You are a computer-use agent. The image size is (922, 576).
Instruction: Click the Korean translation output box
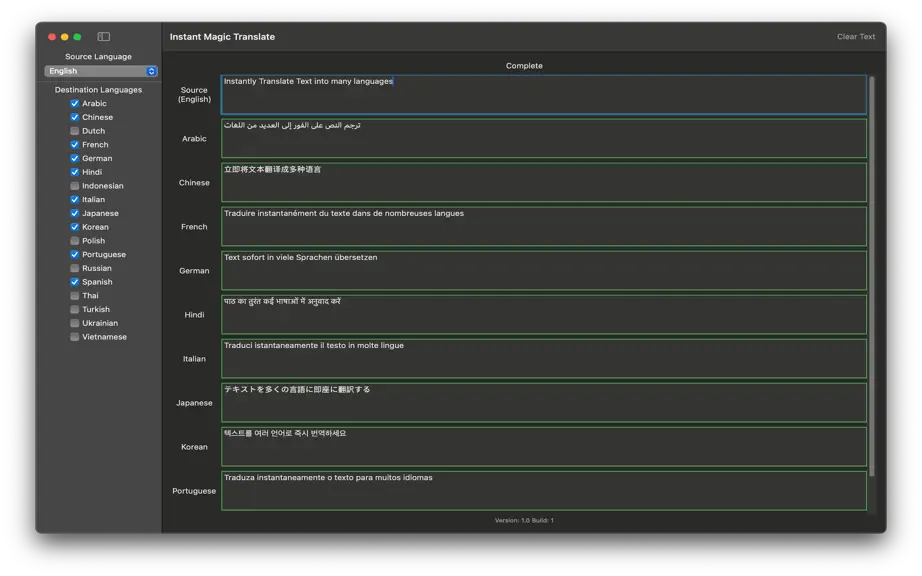pos(543,447)
